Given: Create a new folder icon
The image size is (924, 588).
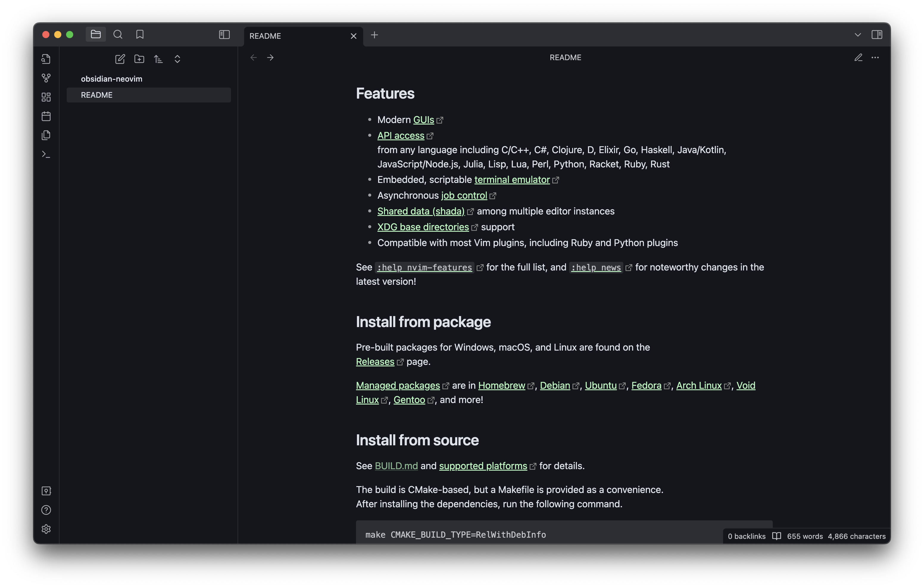Looking at the screenshot, I should point(139,59).
